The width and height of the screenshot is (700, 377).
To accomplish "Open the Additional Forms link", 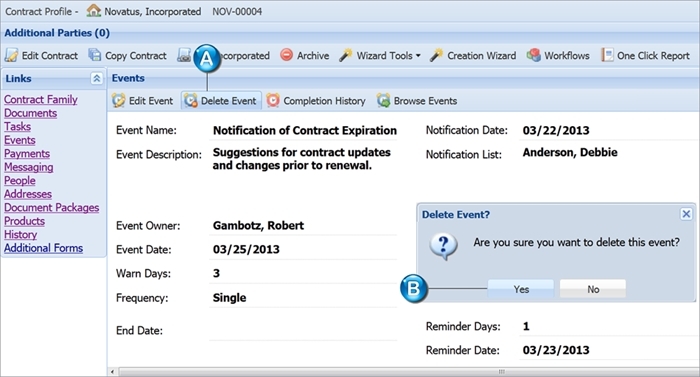I will (x=43, y=248).
